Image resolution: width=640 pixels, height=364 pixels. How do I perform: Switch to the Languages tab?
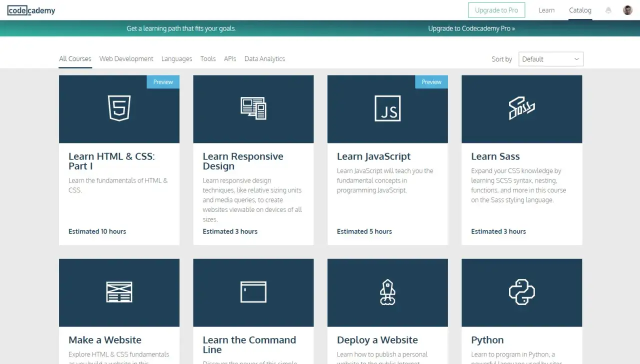[176, 59]
